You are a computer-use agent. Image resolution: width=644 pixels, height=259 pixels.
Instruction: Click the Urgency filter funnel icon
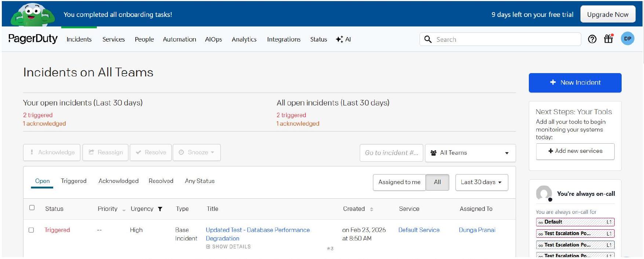click(160, 209)
